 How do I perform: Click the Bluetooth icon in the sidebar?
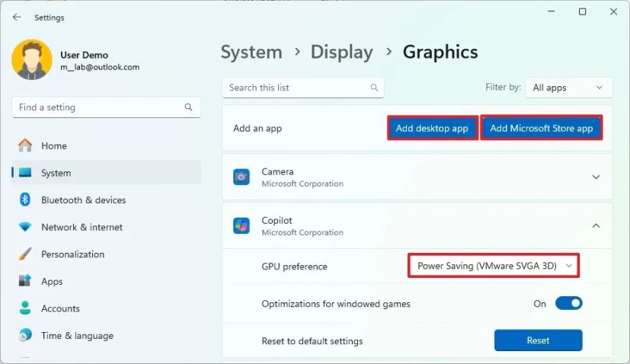click(25, 200)
